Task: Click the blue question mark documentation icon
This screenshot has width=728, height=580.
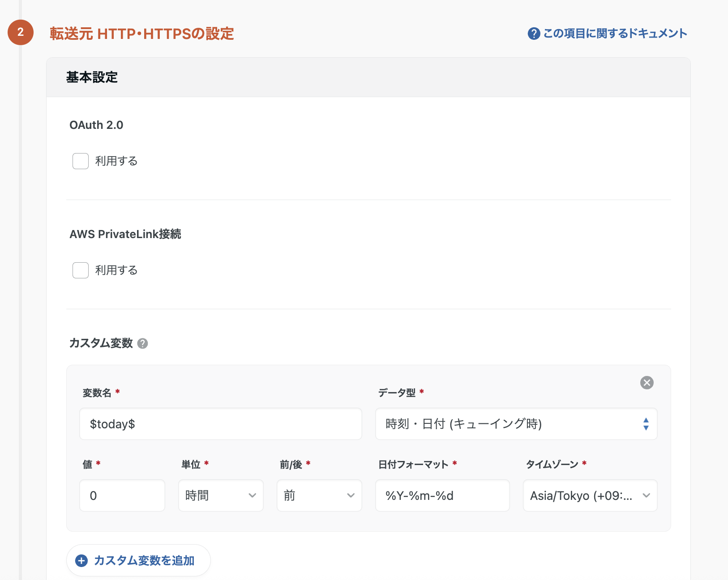Action: coord(534,33)
